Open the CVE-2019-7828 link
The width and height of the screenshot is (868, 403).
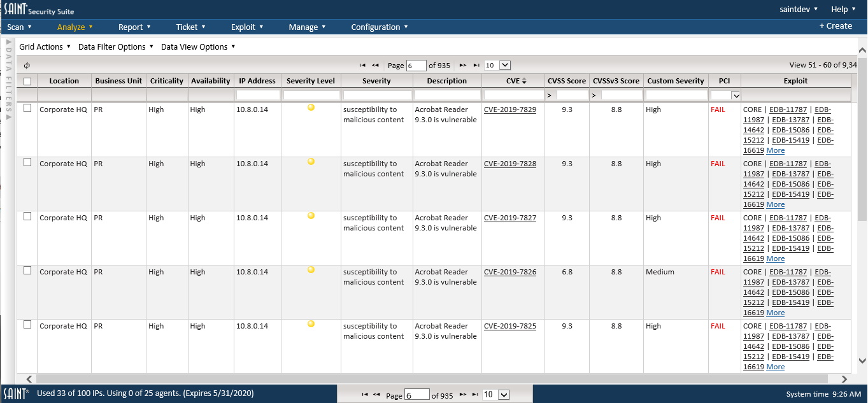(510, 164)
